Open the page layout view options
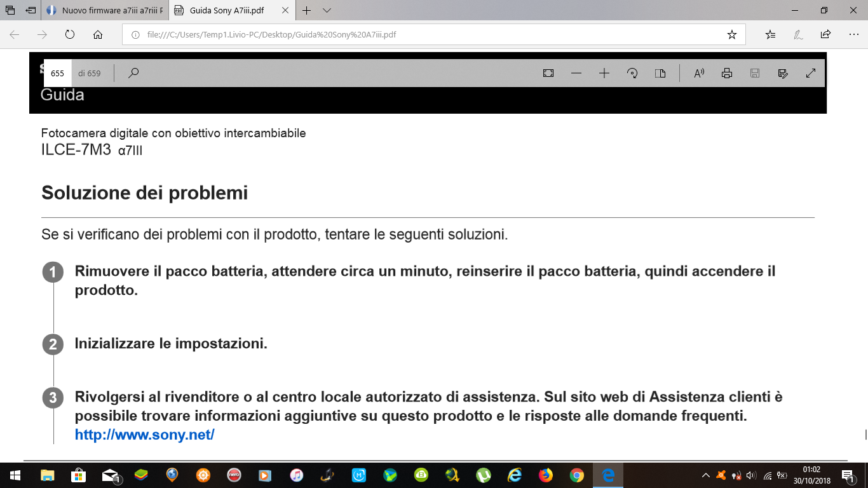Screen dimensions: 868x488 coord(660,73)
